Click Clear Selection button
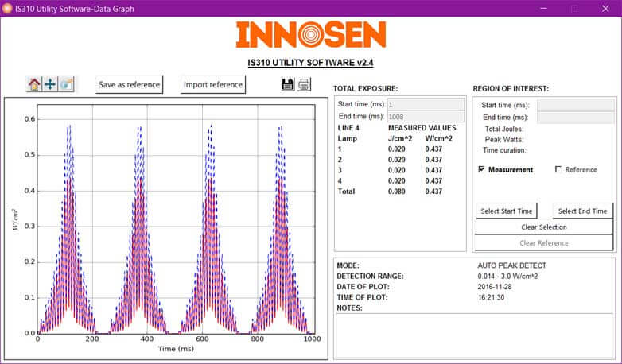Image resolution: width=622 pixels, height=364 pixels. coord(544,227)
